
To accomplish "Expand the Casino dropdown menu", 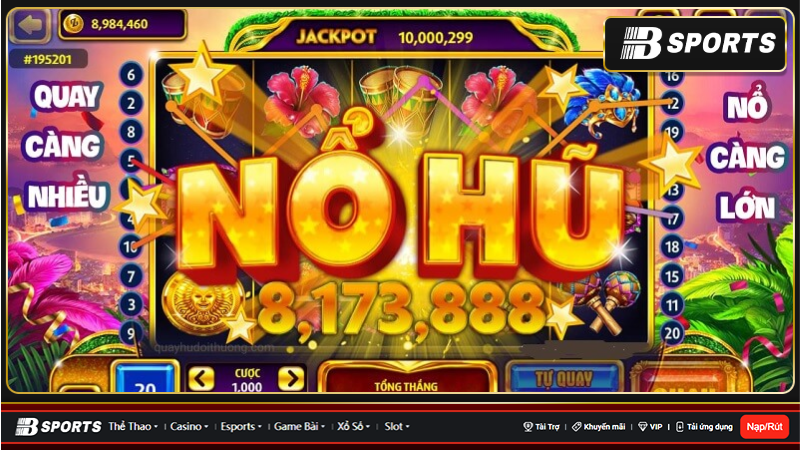I will click(189, 427).
